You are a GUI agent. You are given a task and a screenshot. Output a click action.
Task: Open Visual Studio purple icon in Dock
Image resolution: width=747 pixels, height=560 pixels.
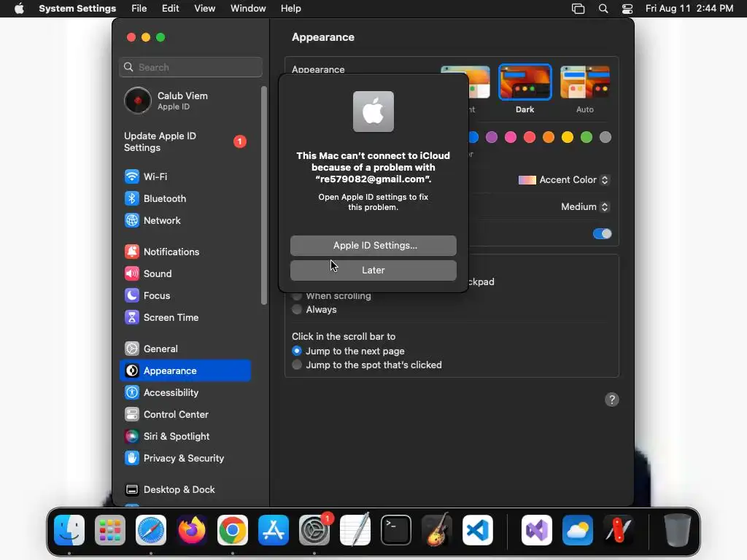coord(537,530)
